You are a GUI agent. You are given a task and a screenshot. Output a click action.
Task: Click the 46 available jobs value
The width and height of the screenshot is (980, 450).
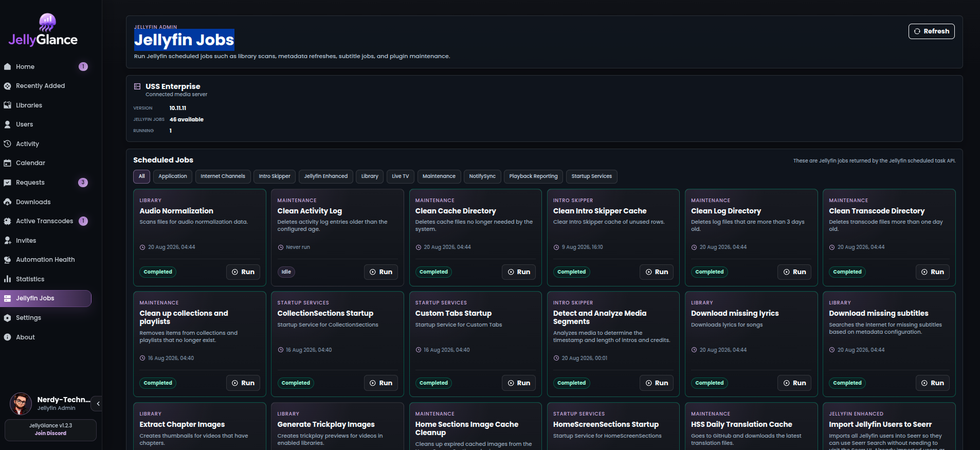point(187,119)
